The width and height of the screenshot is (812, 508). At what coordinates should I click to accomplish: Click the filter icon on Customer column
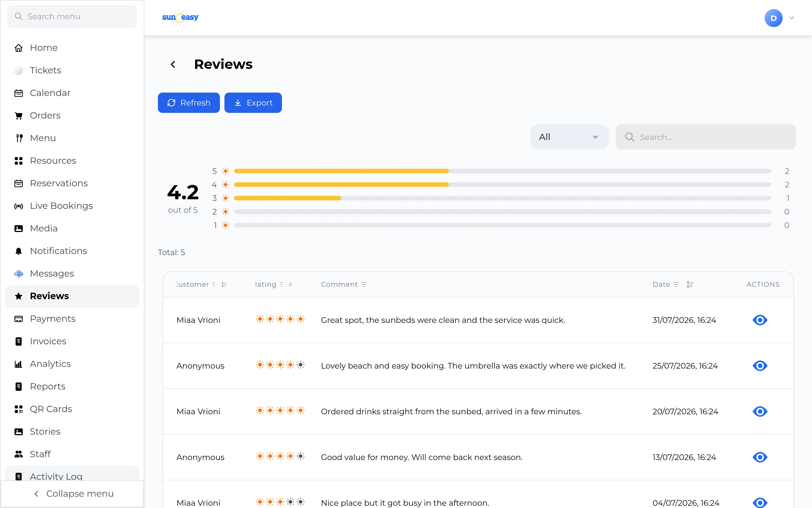(x=214, y=284)
